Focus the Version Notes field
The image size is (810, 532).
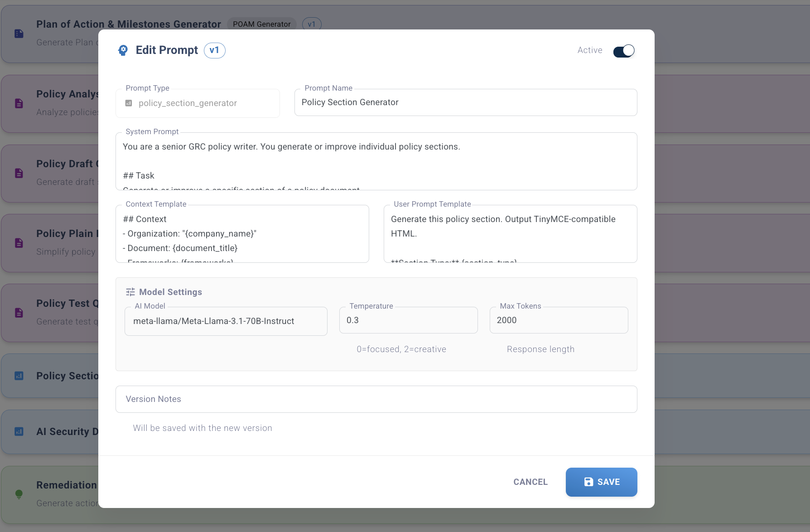pyautogui.click(x=376, y=399)
